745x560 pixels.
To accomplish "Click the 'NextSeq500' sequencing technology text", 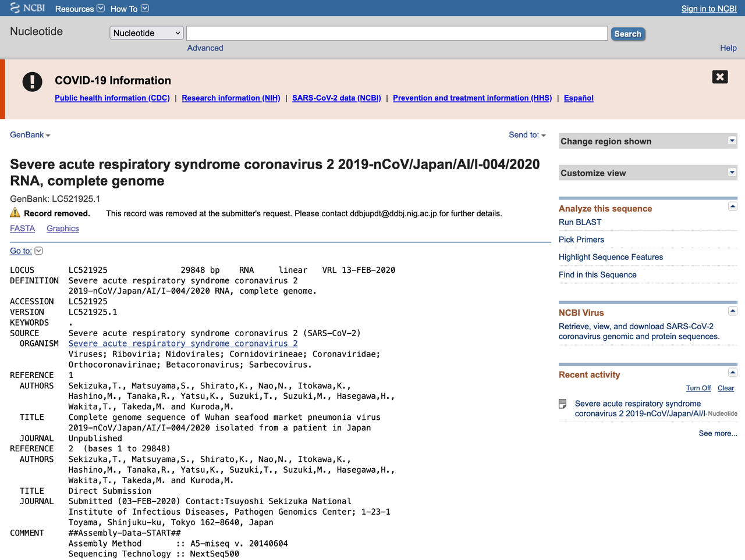I will pos(215,554).
